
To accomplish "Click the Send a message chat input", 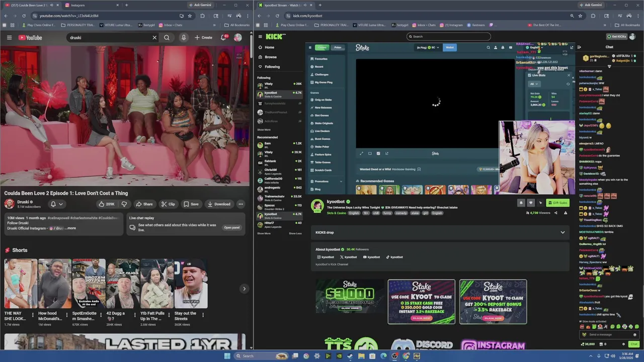I will coord(609,334).
